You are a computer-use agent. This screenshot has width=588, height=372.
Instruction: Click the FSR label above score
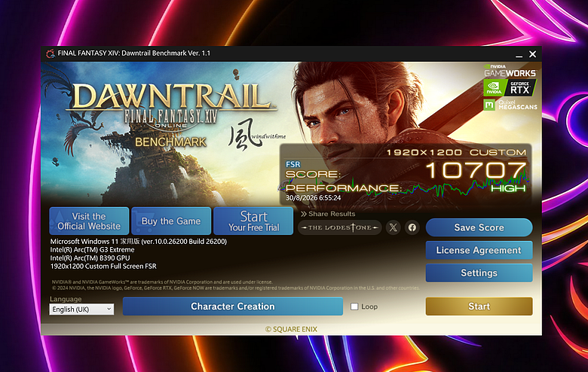click(293, 164)
